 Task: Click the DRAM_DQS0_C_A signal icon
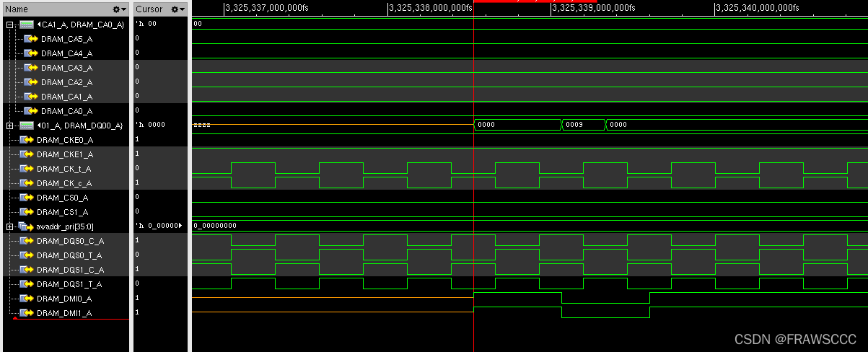pos(27,241)
